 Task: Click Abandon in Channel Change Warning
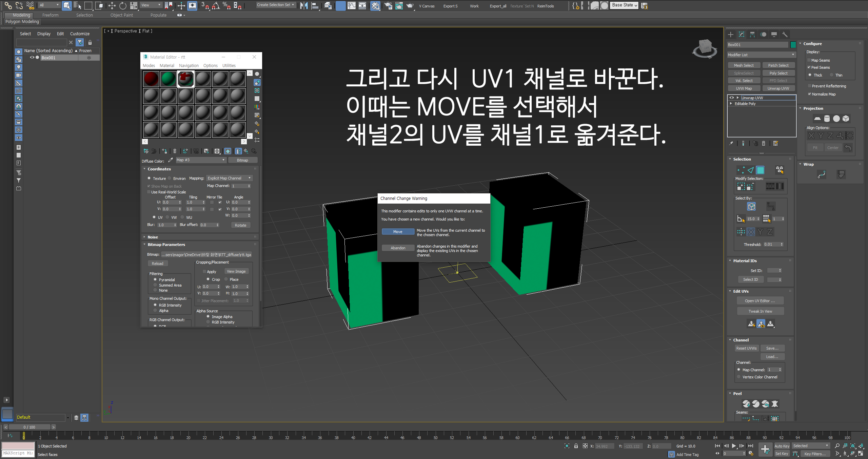398,248
